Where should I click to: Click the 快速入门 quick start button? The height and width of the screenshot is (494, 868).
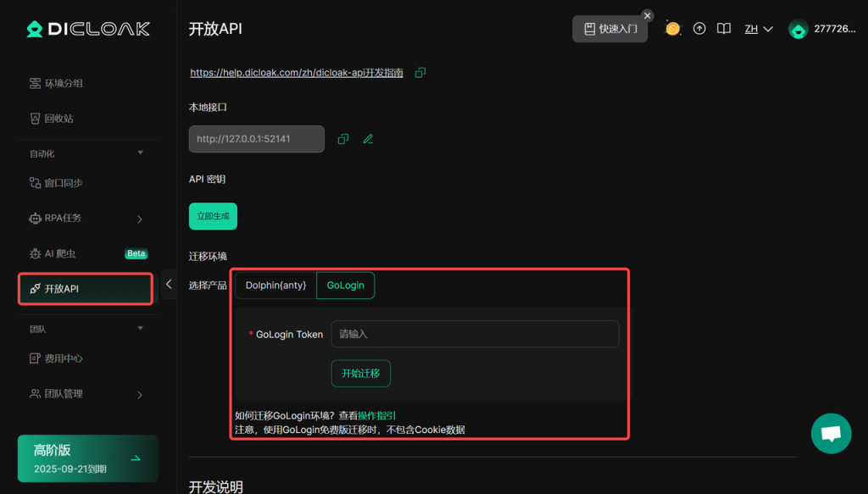click(x=609, y=29)
